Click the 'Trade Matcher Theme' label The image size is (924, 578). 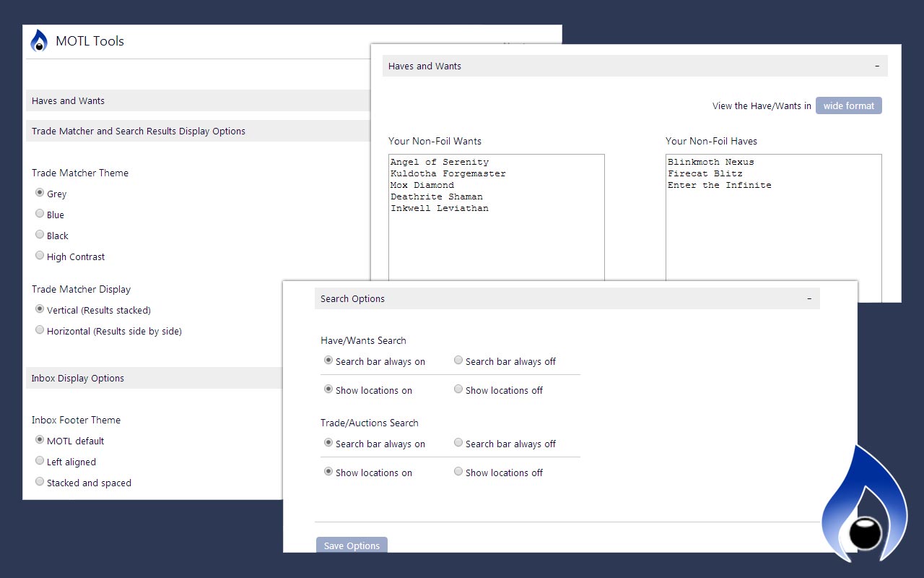(x=80, y=173)
